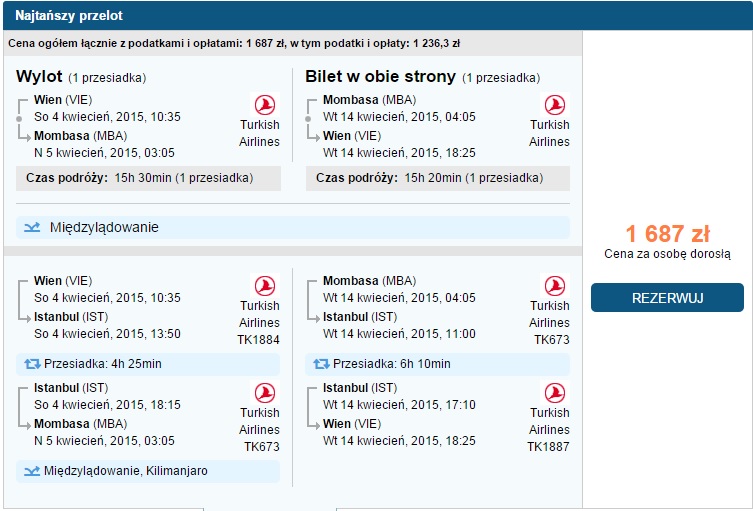Select the Najtańszy przelot header tab

(69, 15)
